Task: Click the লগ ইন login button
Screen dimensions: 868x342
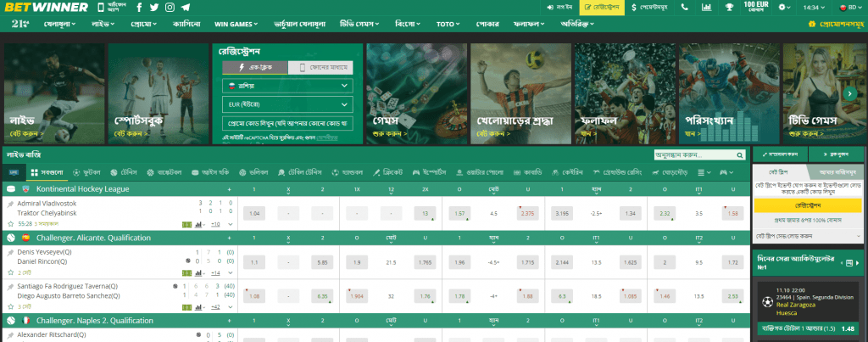Action: [x=559, y=7]
